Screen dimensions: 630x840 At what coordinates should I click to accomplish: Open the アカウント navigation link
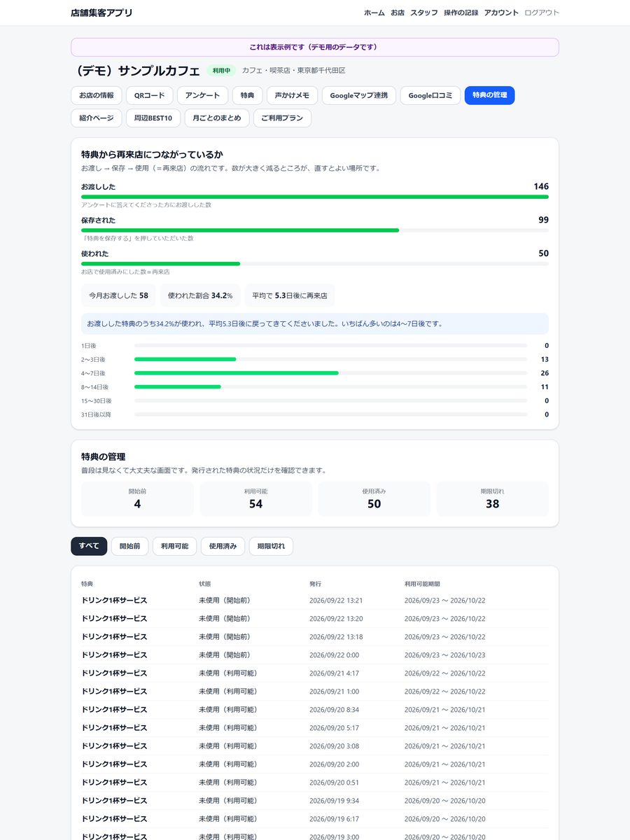click(501, 13)
